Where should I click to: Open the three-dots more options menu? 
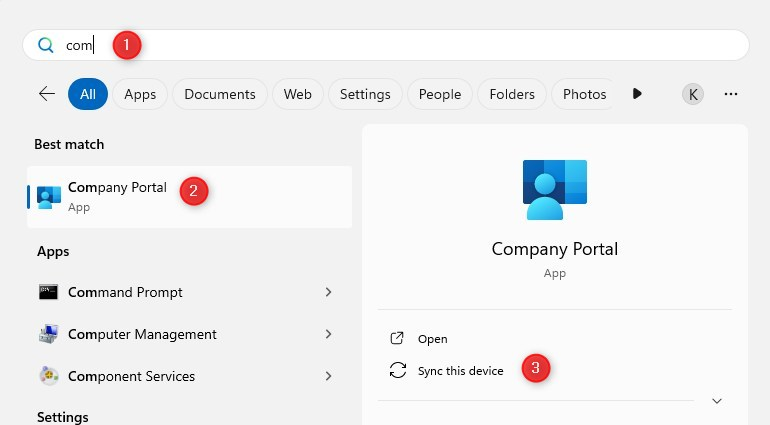click(x=731, y=94)
